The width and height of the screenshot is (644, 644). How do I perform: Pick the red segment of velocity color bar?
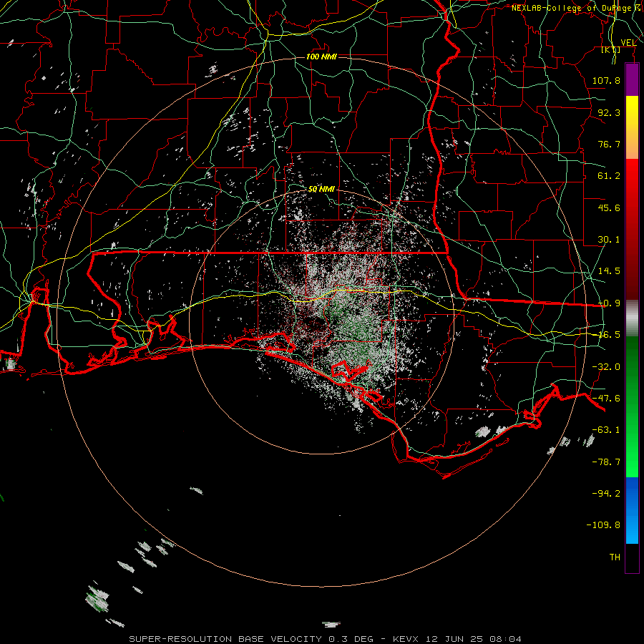point(632,229)
